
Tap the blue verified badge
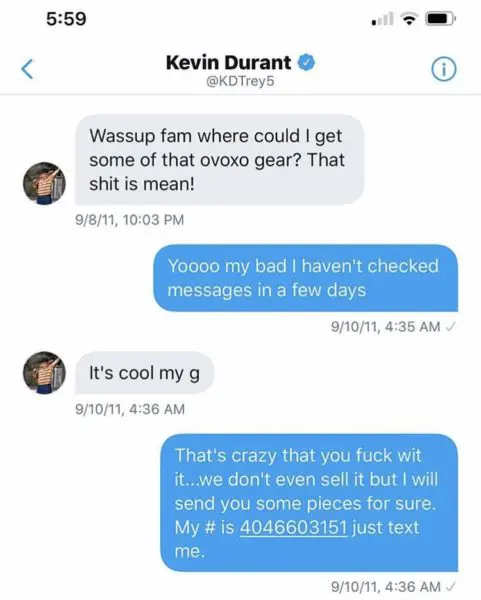coord(307,63)
